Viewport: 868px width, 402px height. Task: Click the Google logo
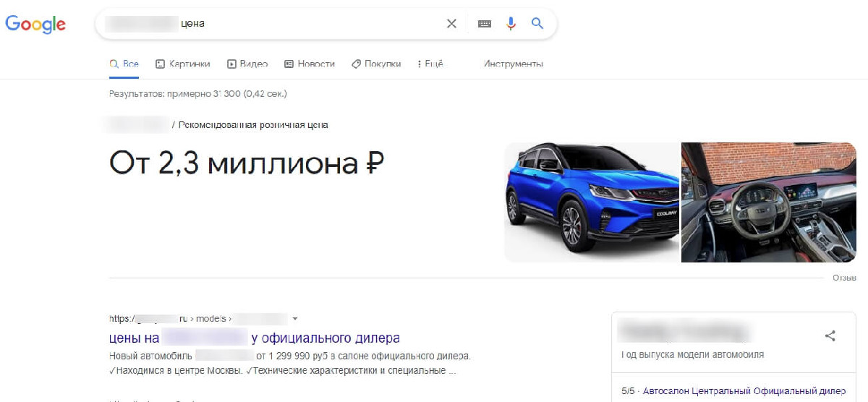35,24
